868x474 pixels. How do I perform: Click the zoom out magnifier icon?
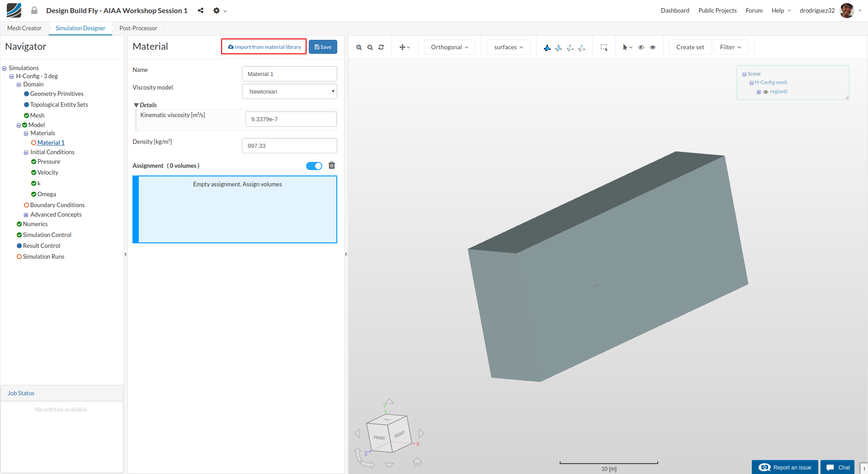pyautogui.click(x=370, y=47)
